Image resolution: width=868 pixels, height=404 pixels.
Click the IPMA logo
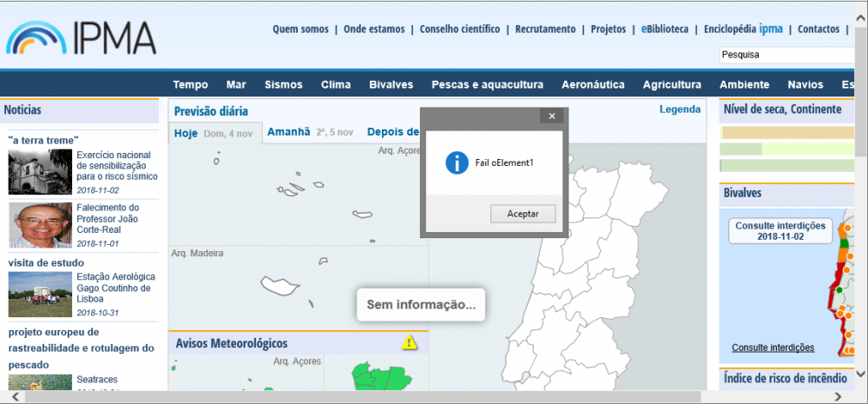pyautogui.click(x=81, y=37)
